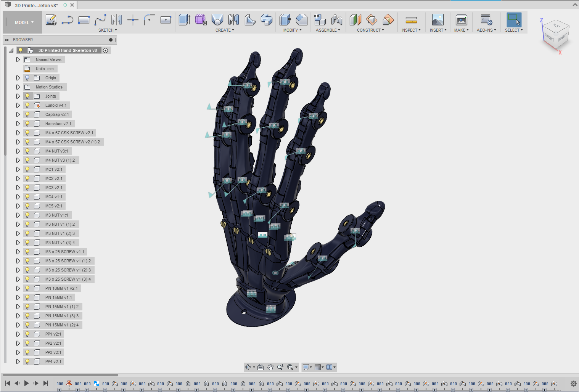Screen dimensions: 579x392
Task: Activate the Pan tool in navigation bar
Action: coord(270,367)
